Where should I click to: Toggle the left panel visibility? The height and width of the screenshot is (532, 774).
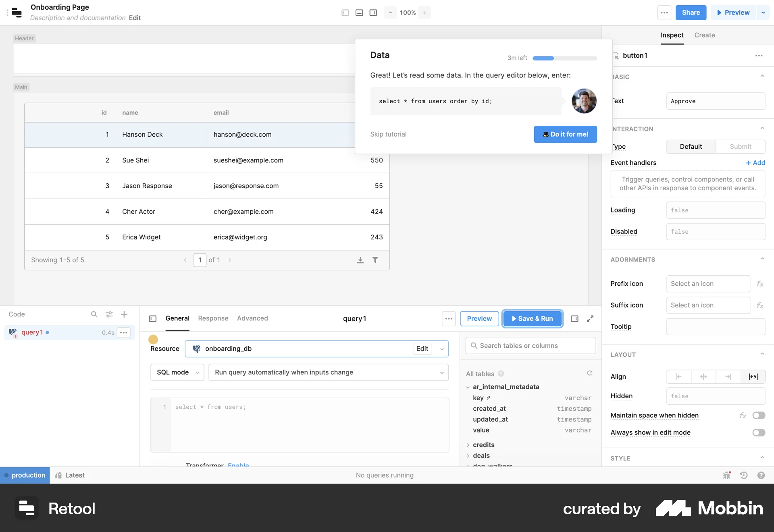pyautogui.click(x=345, y=12)
